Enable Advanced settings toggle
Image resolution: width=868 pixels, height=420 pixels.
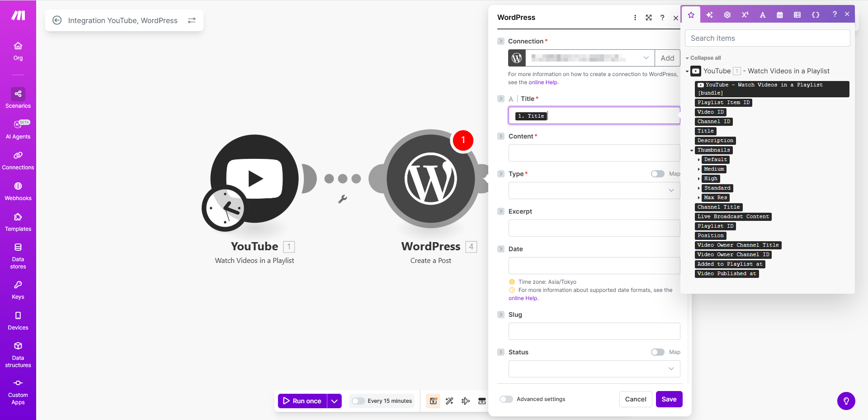pyautogui.click(x=506, y=399)
